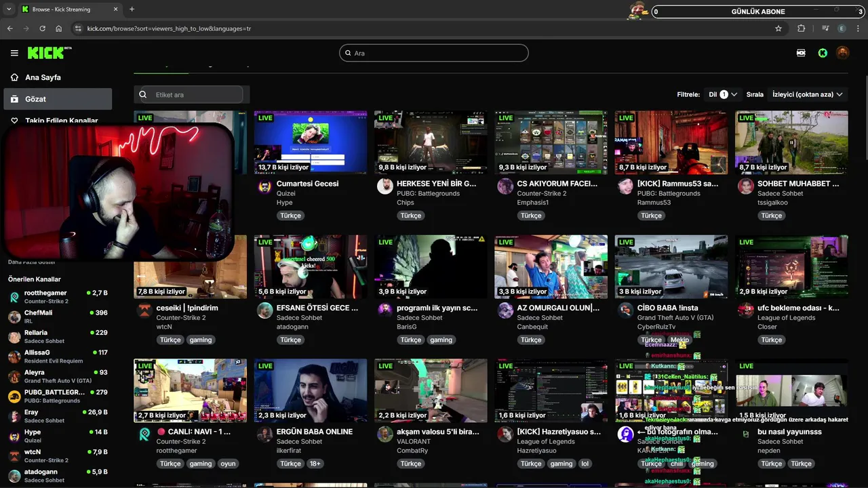The height and width of the screenshot is (488, 868).
Task: Open the Chrome three-dot menu
Action: (x=859, y=28)
